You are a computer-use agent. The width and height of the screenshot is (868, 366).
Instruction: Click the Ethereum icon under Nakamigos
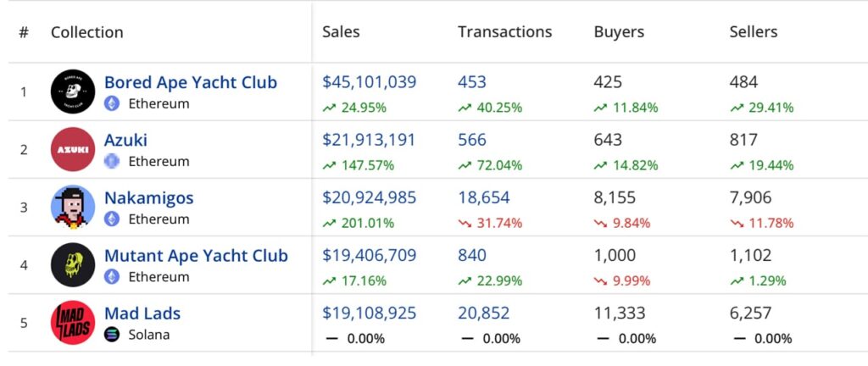(112, 219)
